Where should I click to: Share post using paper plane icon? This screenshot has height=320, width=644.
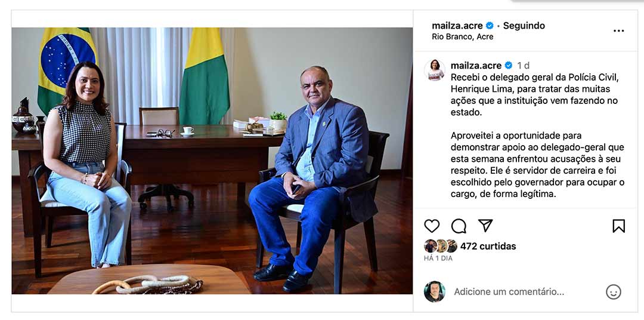[x=485, y=226]
